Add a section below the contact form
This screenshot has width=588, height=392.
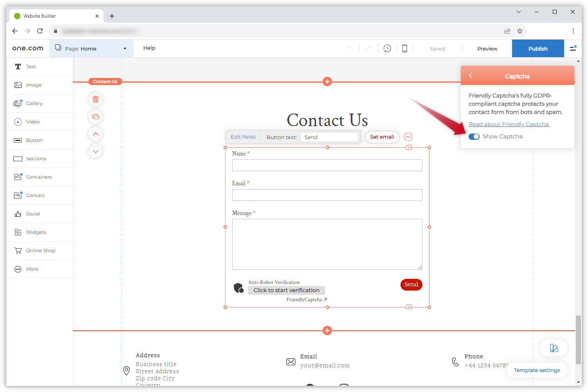pos(327,331)
